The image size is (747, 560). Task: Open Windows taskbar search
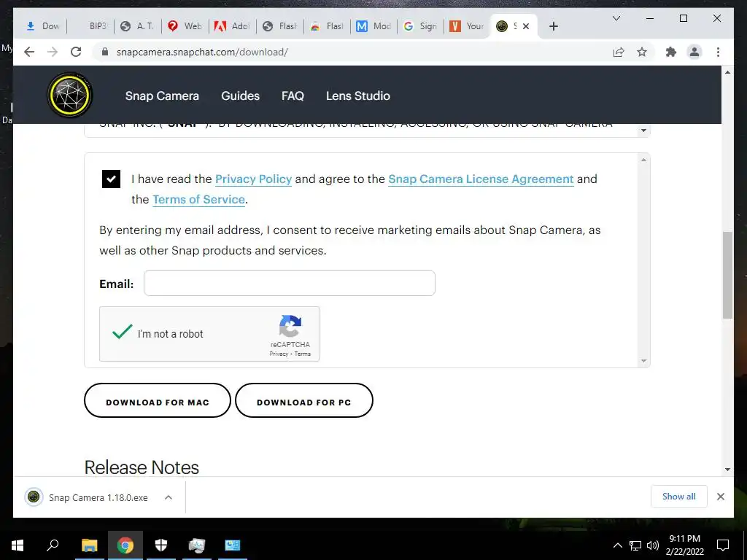(x=53, y=545)
